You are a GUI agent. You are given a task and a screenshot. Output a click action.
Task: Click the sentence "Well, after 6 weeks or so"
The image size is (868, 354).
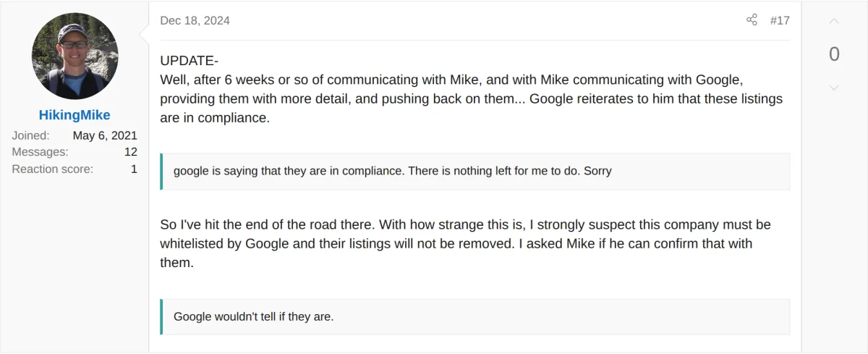(x=239, y=79)
